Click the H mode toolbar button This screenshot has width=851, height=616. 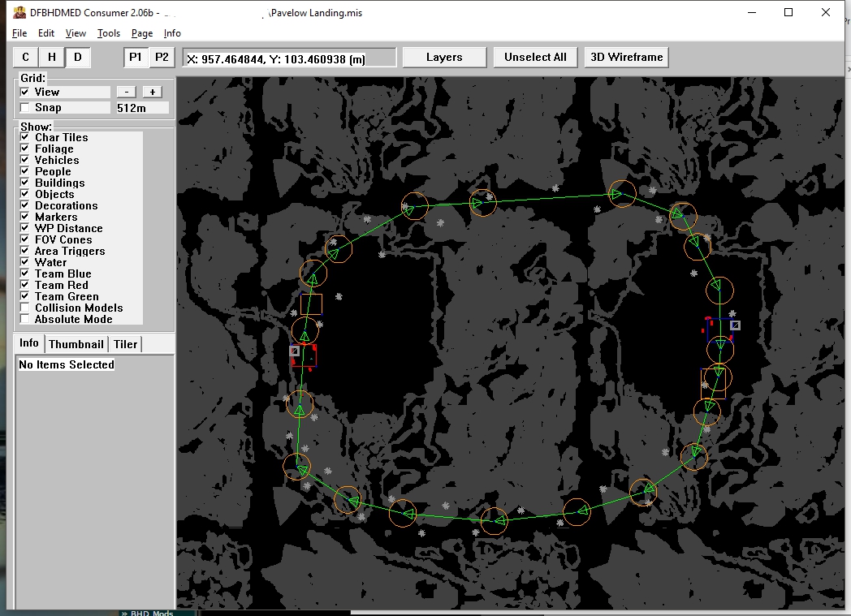tap(52, 57)
